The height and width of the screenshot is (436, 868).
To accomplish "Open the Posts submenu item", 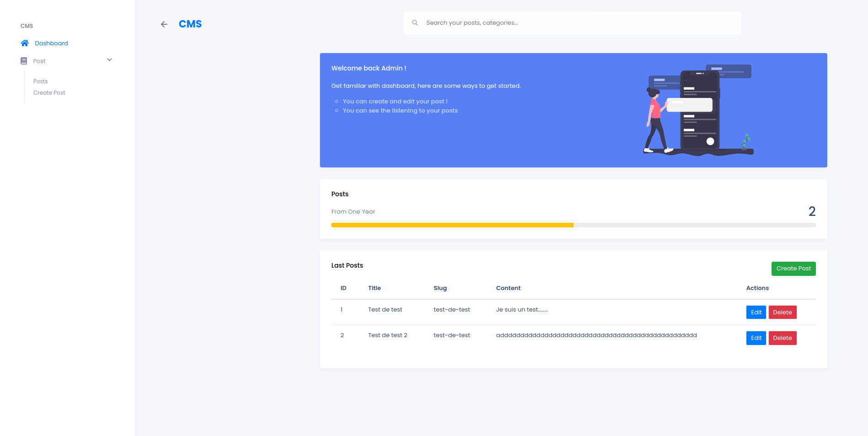I will pos(40,81).
